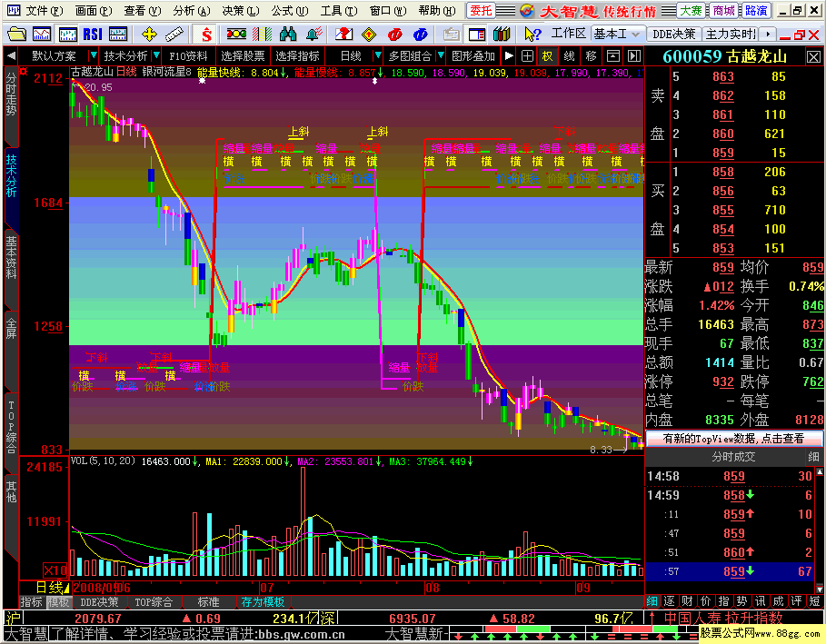Select the 标准 bottom tab

(209, 602)
